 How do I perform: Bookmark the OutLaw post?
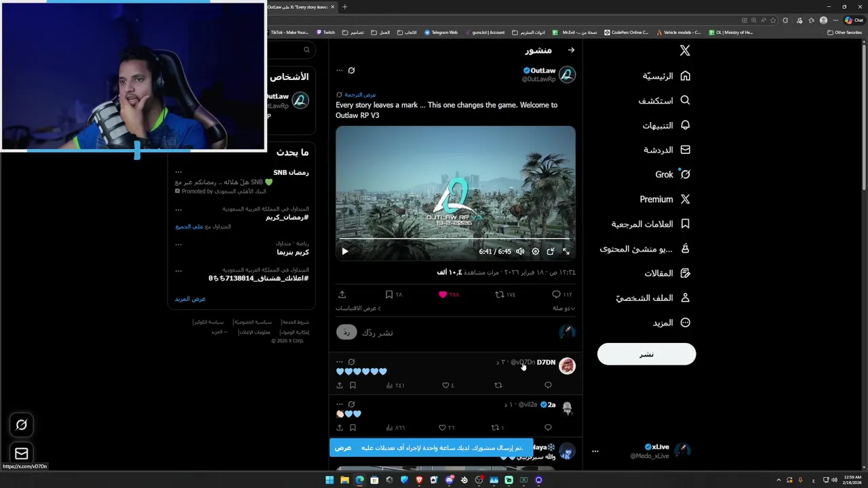coord(389,294)
